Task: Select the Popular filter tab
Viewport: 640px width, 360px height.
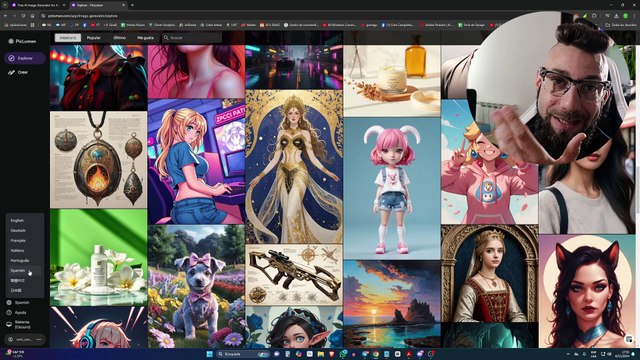Action: [x=93, y=38]
